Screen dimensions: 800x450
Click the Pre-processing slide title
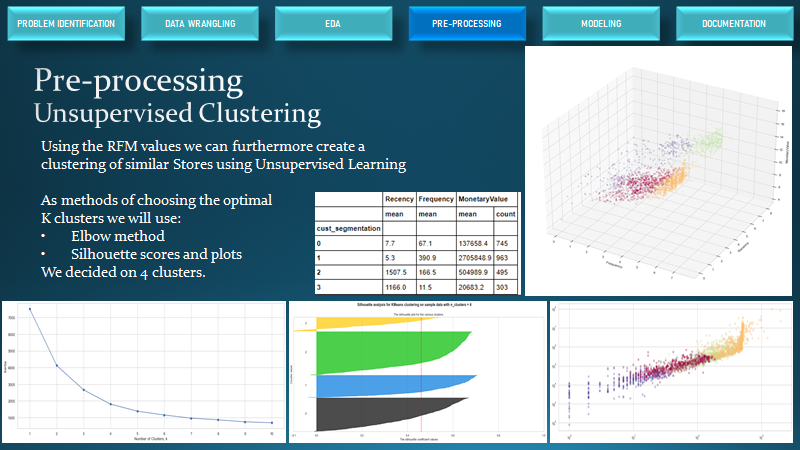pos(138,81)
